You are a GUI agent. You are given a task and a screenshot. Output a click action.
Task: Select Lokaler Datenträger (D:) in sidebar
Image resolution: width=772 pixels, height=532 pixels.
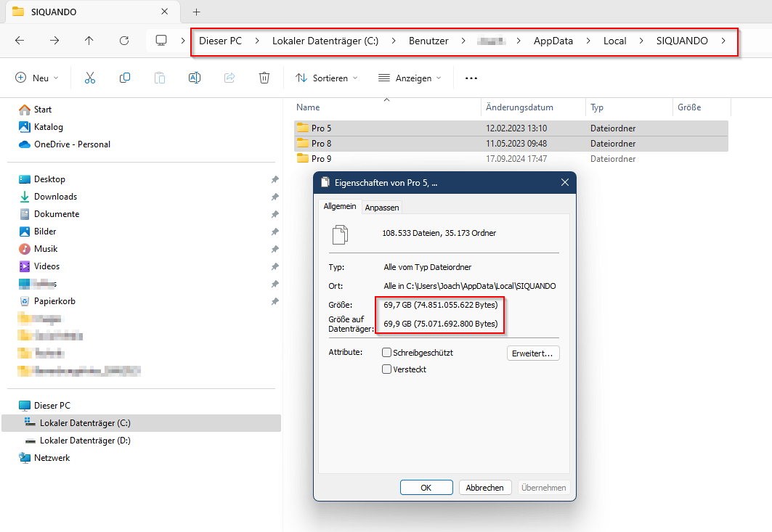pyautogui.click(x=78, y=441)
